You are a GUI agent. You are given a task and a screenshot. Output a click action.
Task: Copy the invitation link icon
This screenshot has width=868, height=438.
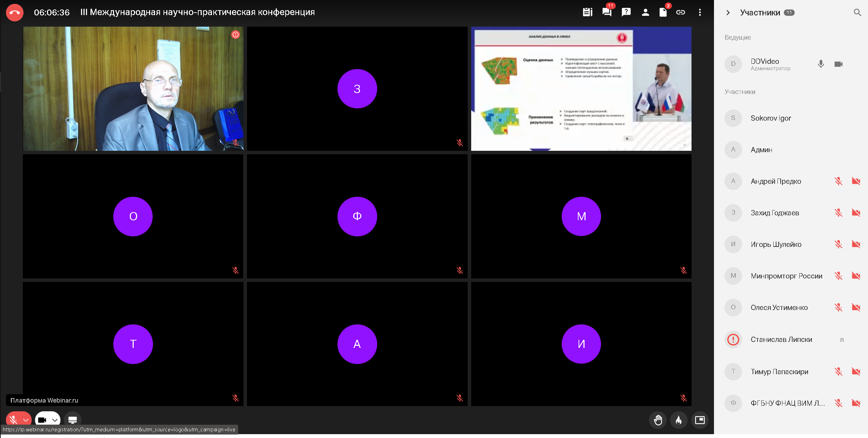click(x=681, y=12)
